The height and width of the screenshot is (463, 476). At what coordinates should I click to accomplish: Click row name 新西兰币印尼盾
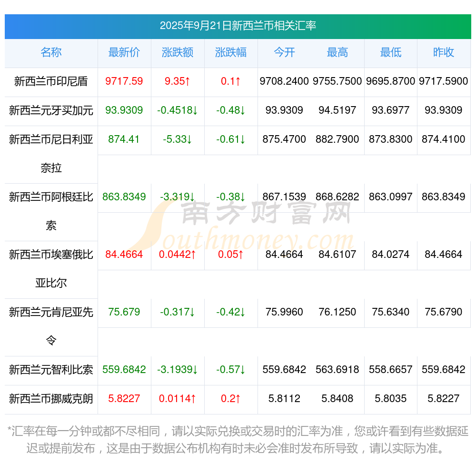coord(51,81)
